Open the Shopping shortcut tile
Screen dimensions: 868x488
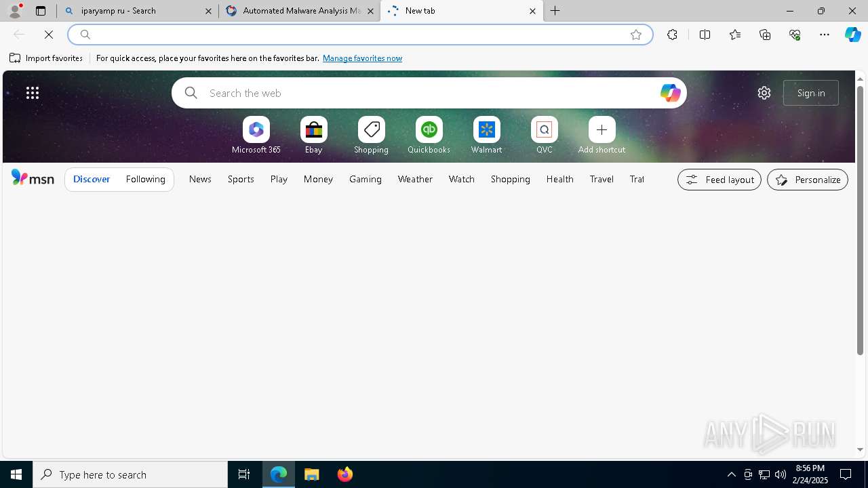pos(372,135)
